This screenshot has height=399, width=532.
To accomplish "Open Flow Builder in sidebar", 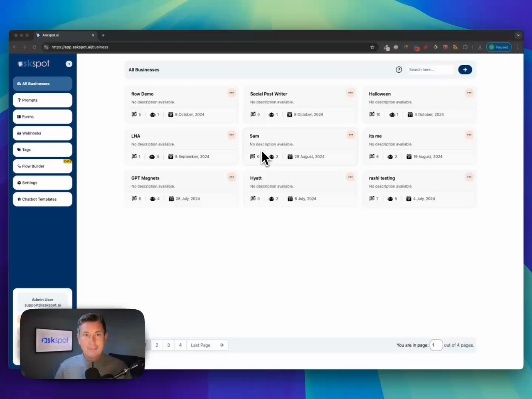I will pos(42,166).
